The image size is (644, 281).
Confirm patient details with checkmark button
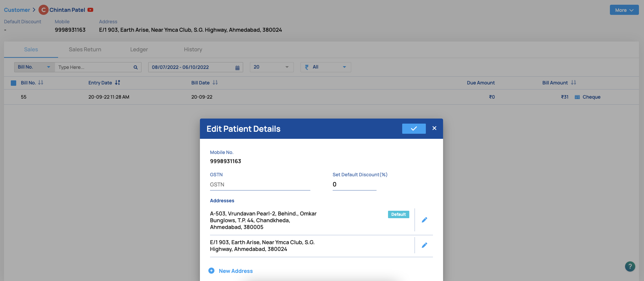tap(414, 129)
